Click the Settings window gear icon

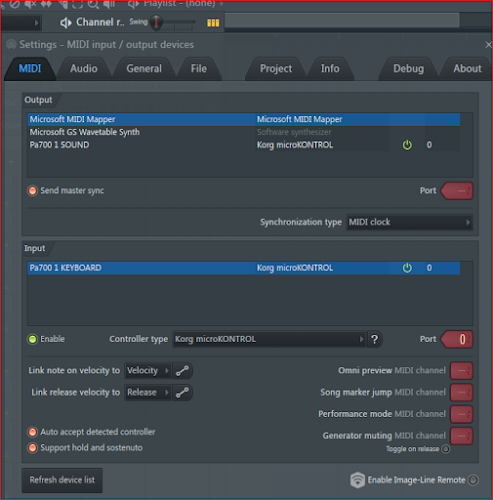click(x=11, y=44)
